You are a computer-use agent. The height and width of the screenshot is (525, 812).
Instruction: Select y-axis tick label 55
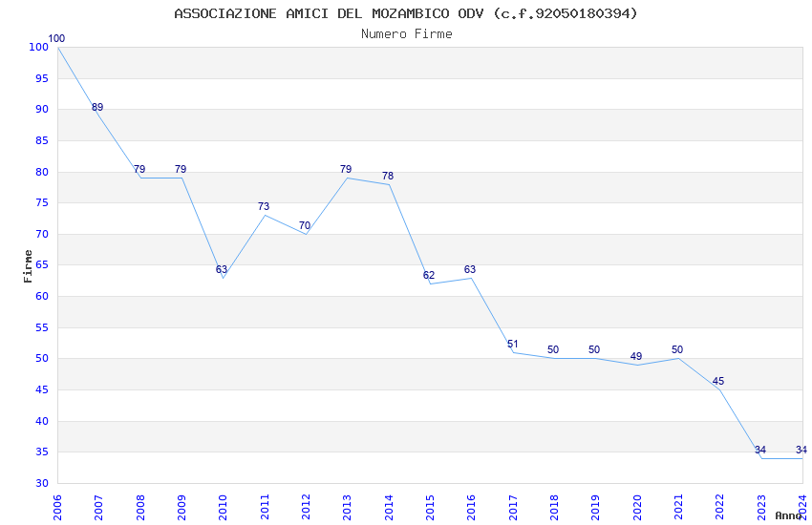pos(42,328)
